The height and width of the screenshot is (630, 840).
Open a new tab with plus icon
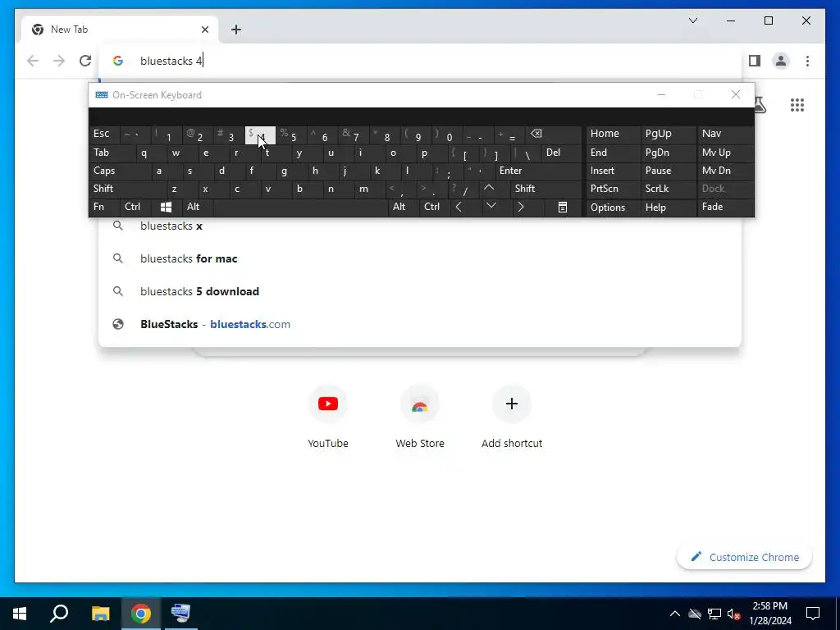tap(236, 30)
